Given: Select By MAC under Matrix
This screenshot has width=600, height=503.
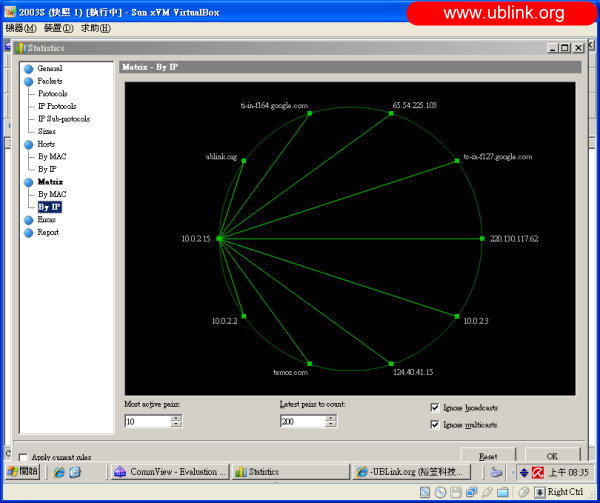Looking at the screenshot, I should pyautogui.click(x=52, y=195).
